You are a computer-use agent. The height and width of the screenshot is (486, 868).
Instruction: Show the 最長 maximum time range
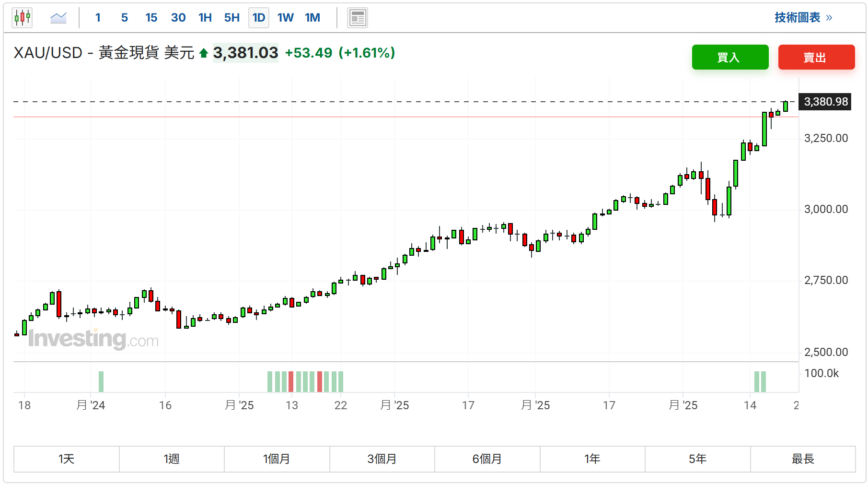803,459
